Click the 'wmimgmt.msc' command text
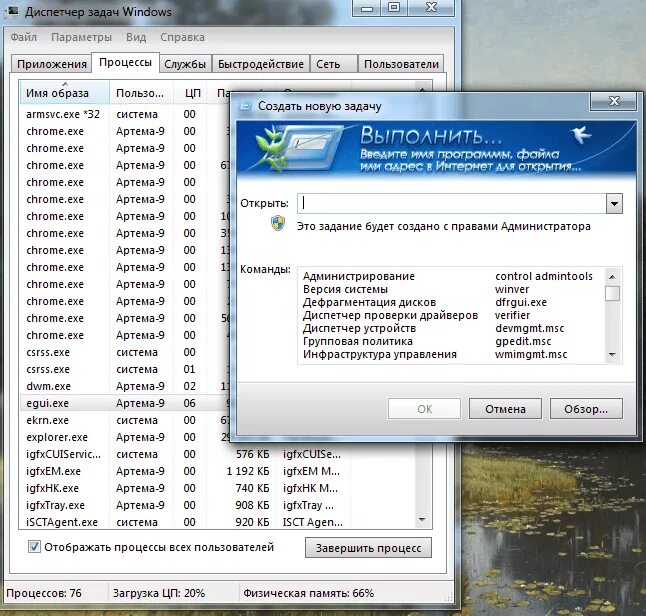646x616 pixels. pos(531,354)
